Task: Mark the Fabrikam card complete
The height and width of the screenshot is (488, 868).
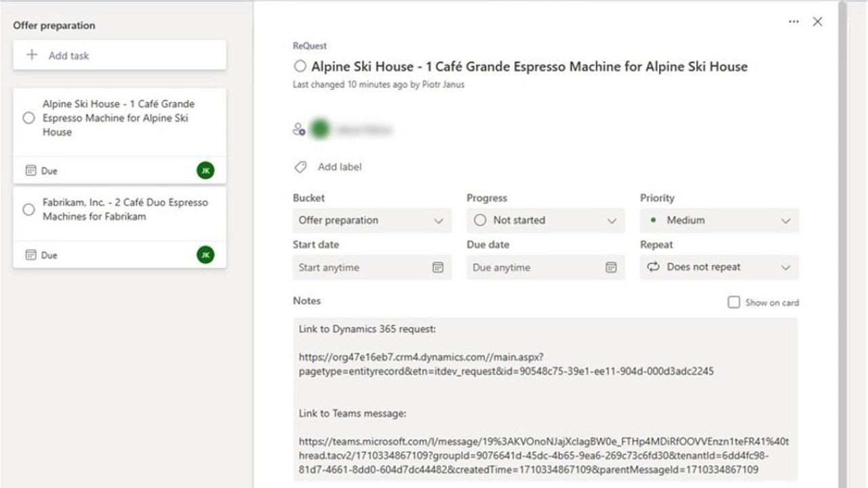Action: point(28,209)
